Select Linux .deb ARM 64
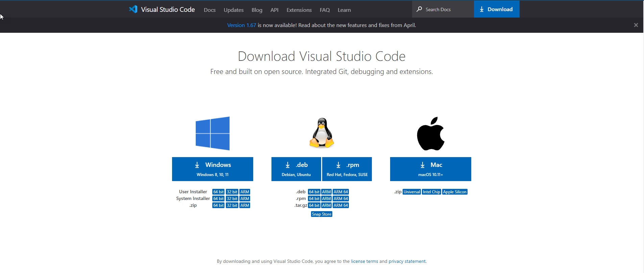 point(341,192)
